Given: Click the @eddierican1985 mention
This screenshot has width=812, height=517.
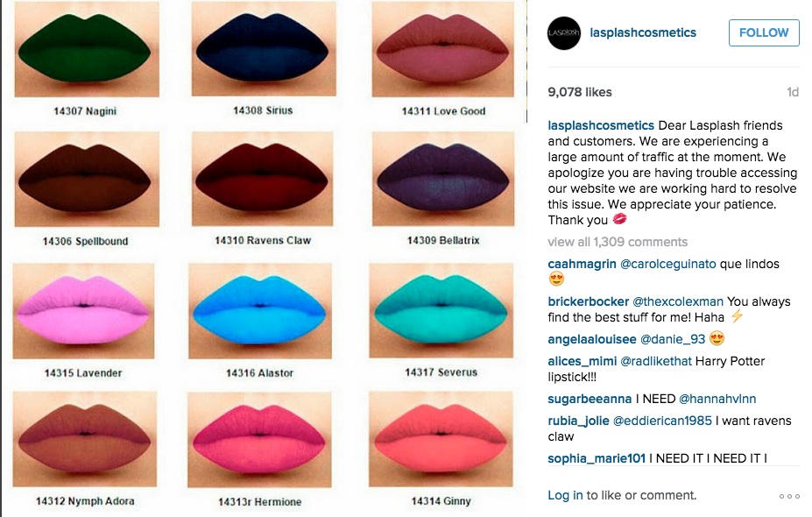Looking at the screenshot, I should [x=662, y=421].
